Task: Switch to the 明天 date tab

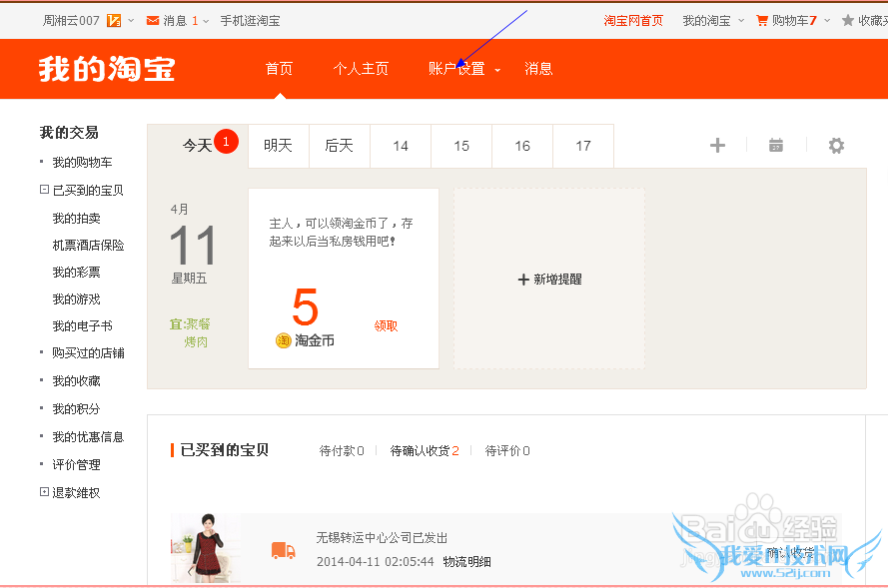Action: 278,146
